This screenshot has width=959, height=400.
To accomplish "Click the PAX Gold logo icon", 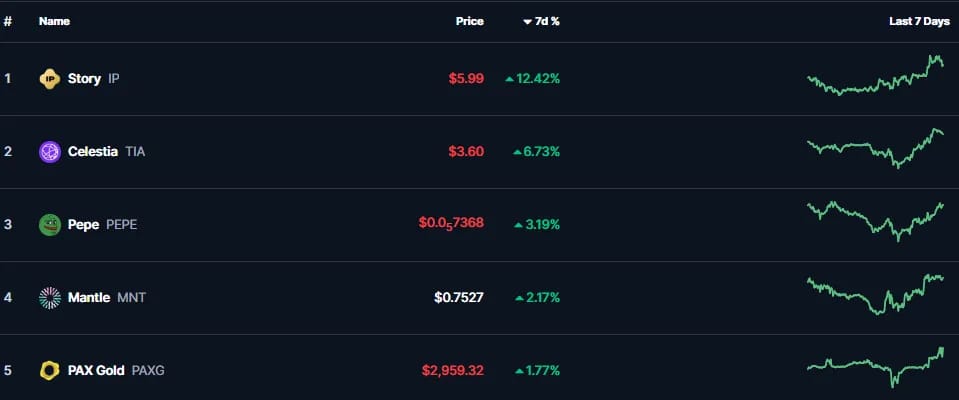I will tap(50, 371).
